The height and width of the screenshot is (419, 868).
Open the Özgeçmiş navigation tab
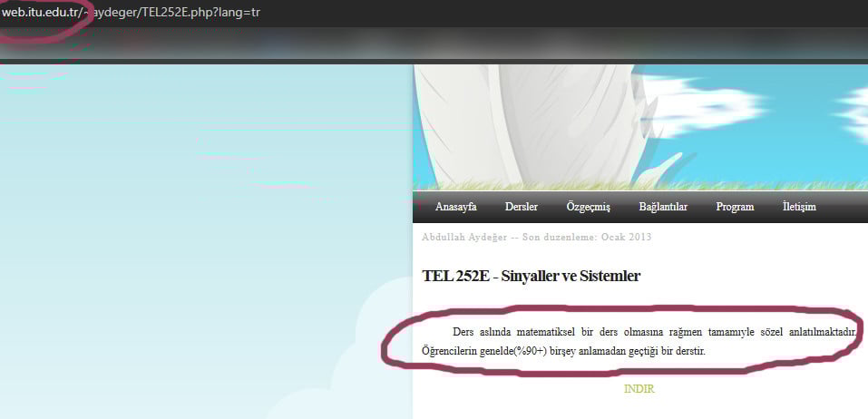588,207
